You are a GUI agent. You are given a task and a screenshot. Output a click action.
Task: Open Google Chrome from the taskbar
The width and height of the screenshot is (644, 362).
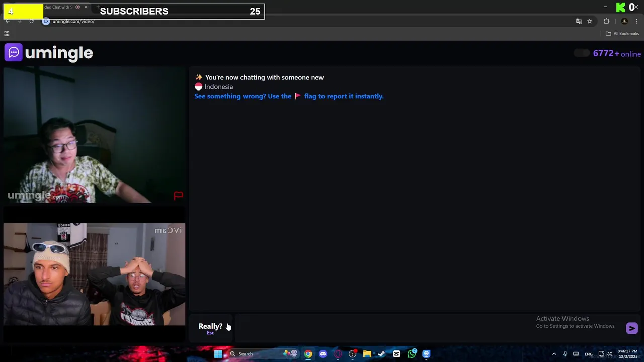coord(308,354)
